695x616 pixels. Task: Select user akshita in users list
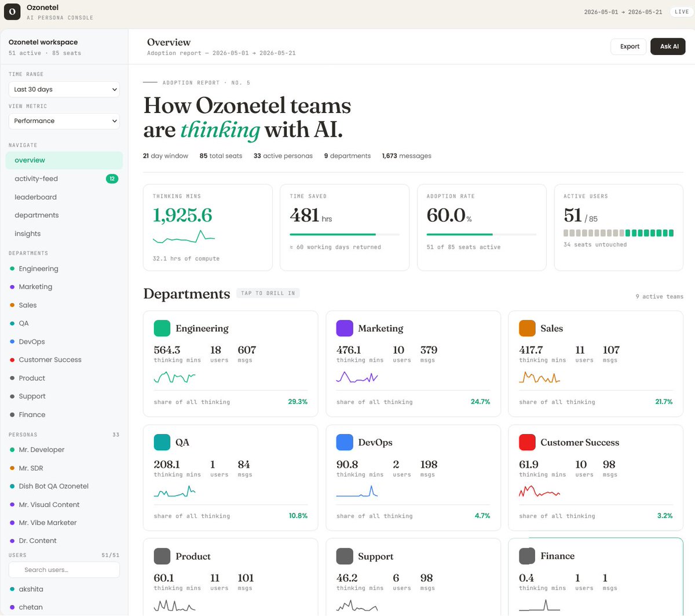pyautogui.click(x=64, y=589)
